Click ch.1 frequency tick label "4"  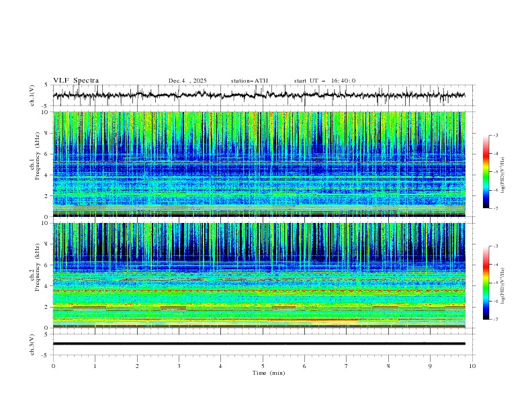(x=47, y=175)
